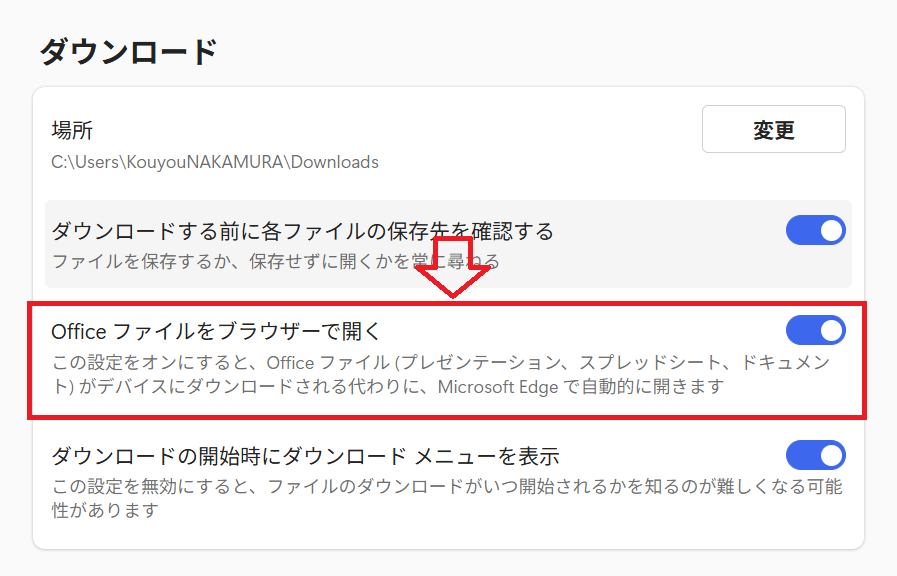Click the ダウンロード section heading
The width and height of the screenshot is (897, 576).
(x=128, y=51)
